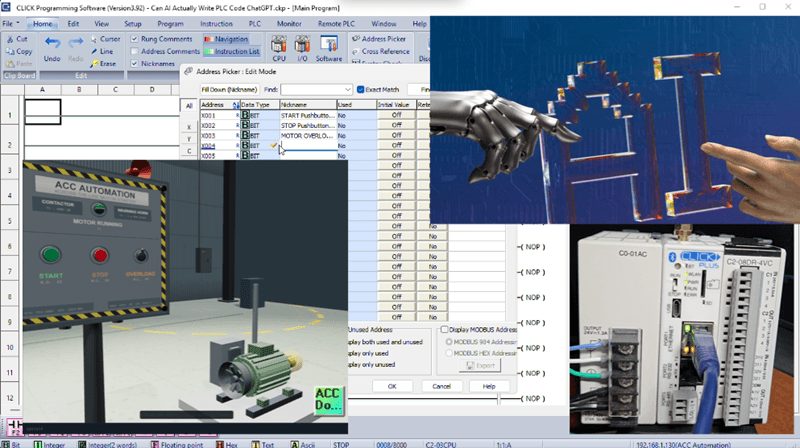Select the Y address filter tab
The height and width of the screenshot is (448, 800).
(189, 139)
